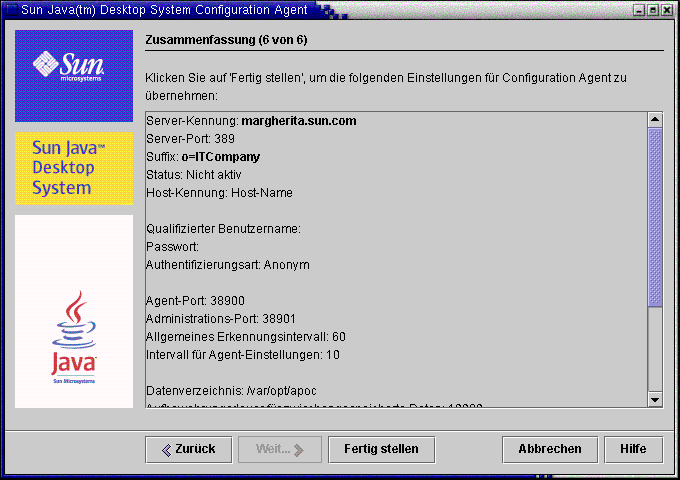Viewport: 680px width, 480px height.
Task: Click Intervall für Agent-Einstellungen: 10 line
Action: click(242, 355)
